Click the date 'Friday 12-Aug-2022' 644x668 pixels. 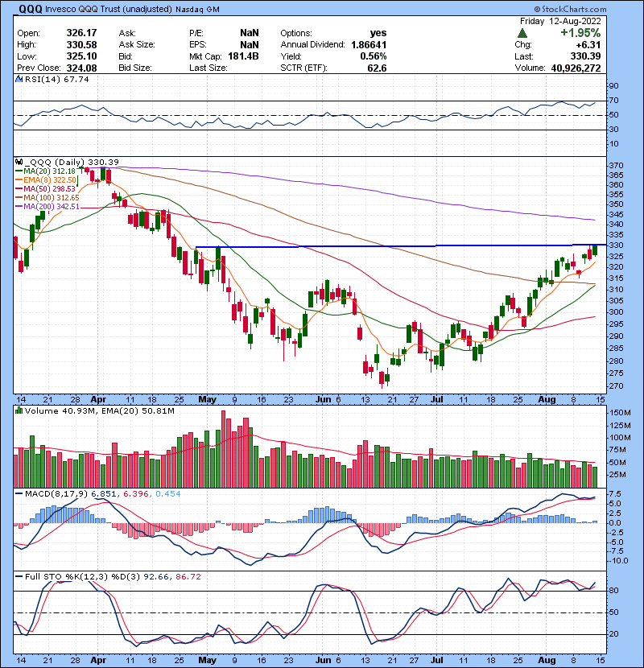560,21
